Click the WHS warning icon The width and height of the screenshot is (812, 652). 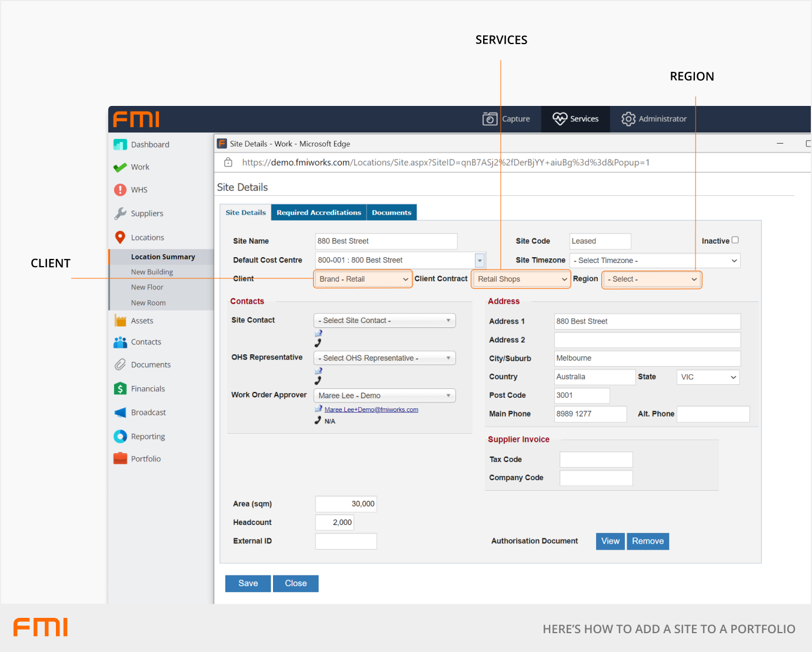pyautogui.click(x=120, y=190)
